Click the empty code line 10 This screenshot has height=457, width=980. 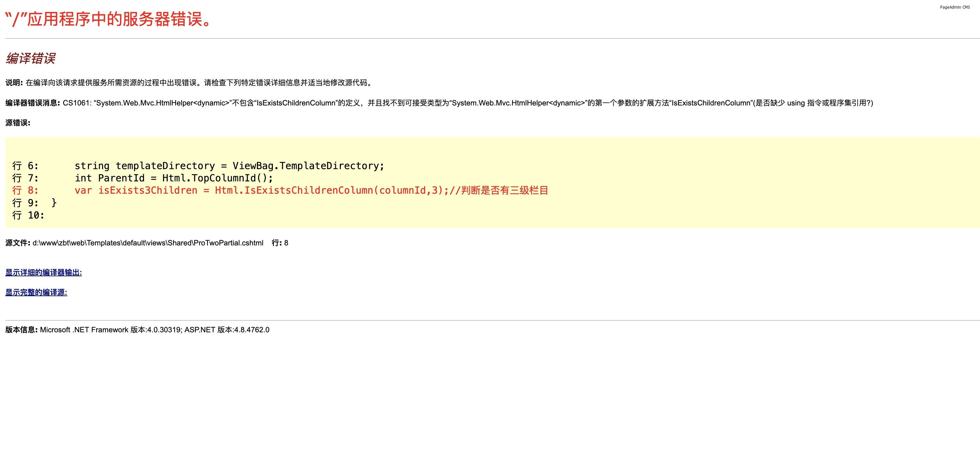pyautogui.click(x=28, y=215)
